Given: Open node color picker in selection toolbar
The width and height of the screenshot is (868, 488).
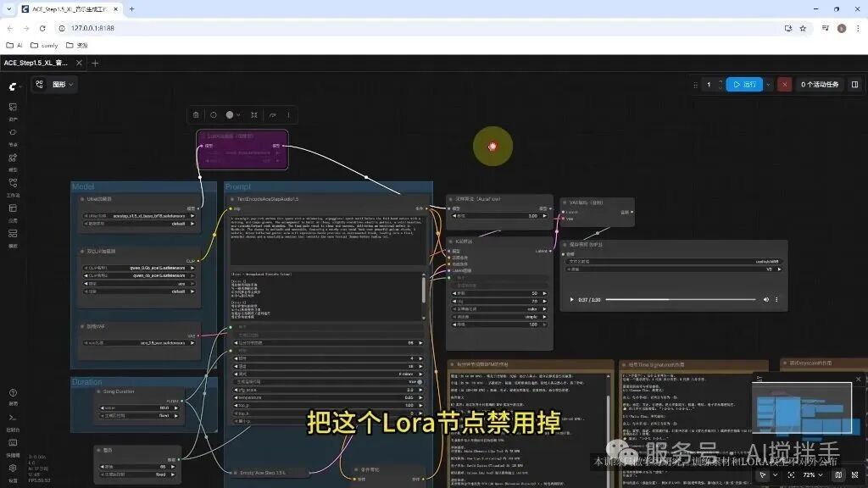Looking at the screenshot, I should click(232, 115).
